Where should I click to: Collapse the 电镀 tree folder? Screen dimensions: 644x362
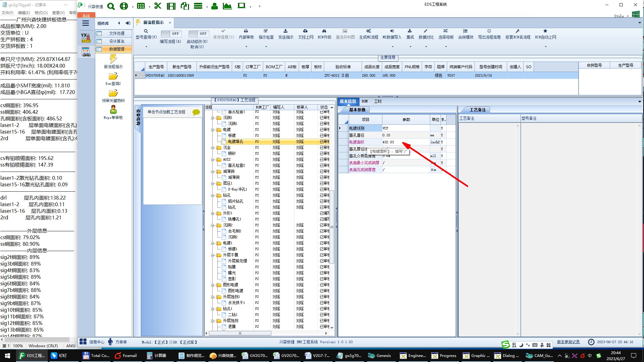[x=213, y=130]
